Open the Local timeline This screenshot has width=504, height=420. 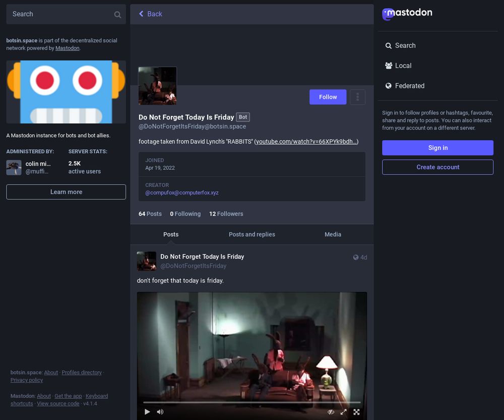point(398,66)
